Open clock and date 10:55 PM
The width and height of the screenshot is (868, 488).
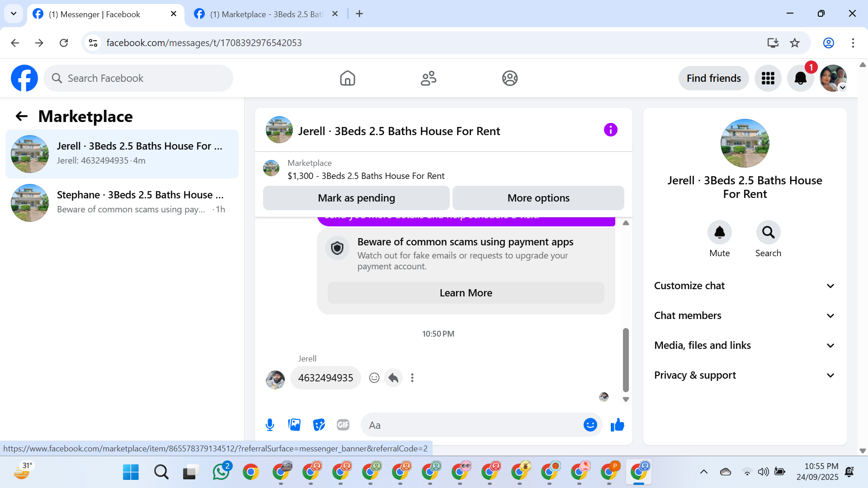(x=817, y=472)
